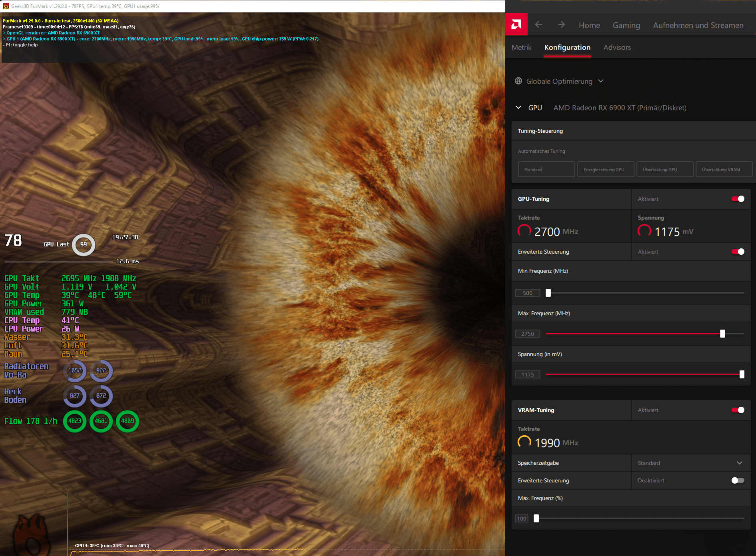Click the green pump gauge showing 4681
Viewport: 756px width, 556px height.
(101, 421)
